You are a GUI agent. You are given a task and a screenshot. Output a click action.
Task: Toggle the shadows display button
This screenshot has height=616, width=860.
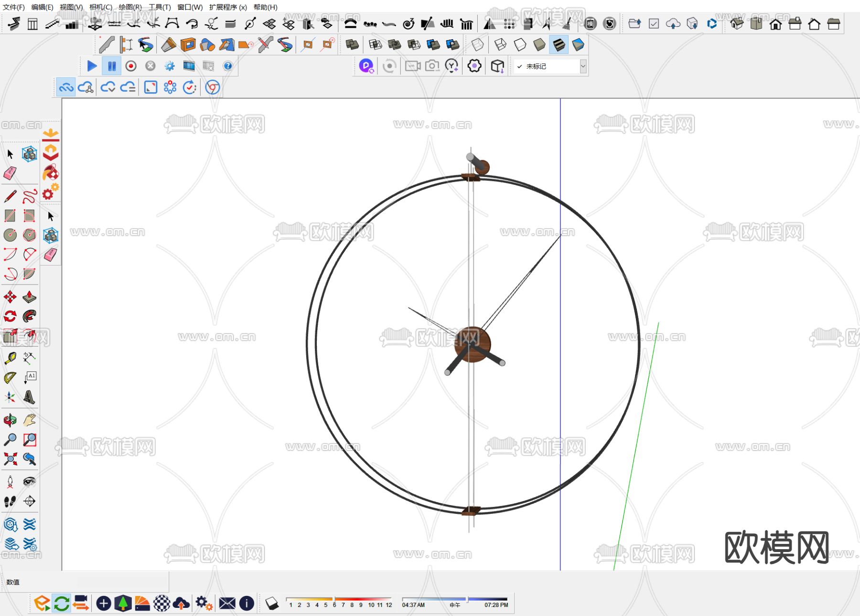click(x=272, y=604)
